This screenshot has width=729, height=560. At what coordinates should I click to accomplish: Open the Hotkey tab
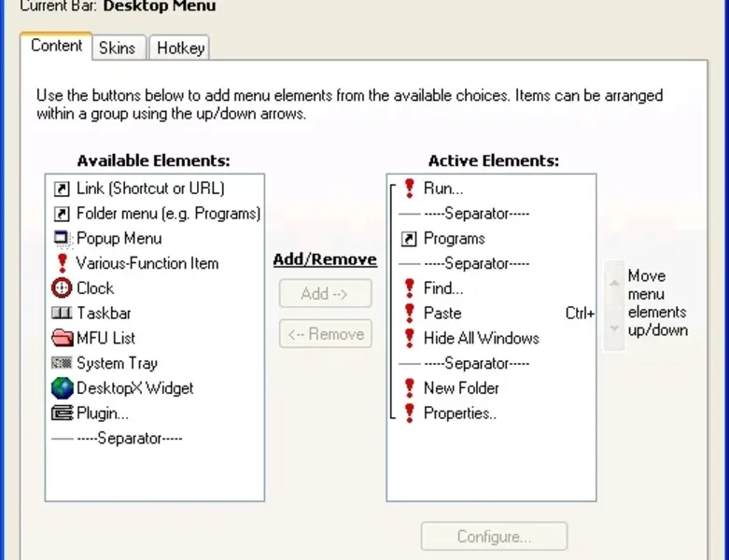coord(180,48)
